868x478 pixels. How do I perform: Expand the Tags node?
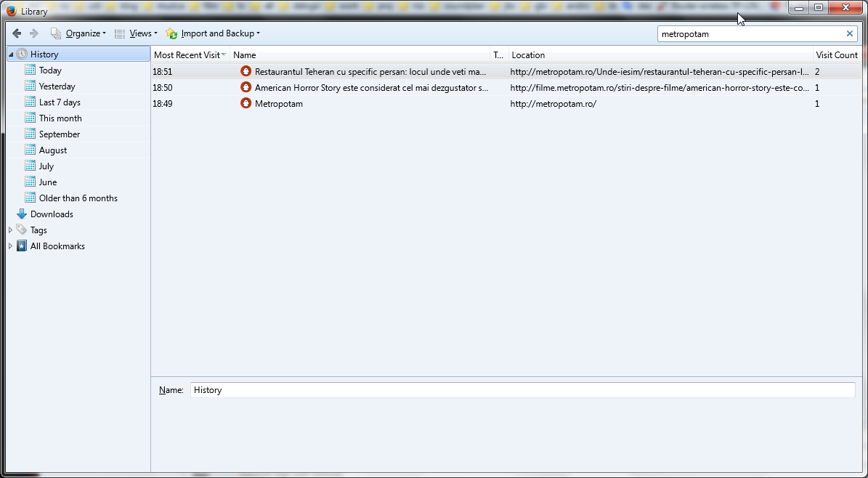(x=10, y=230)
